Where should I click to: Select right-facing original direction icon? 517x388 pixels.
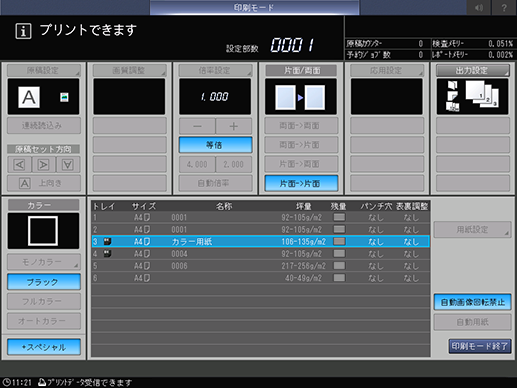[x=44, y=164]
